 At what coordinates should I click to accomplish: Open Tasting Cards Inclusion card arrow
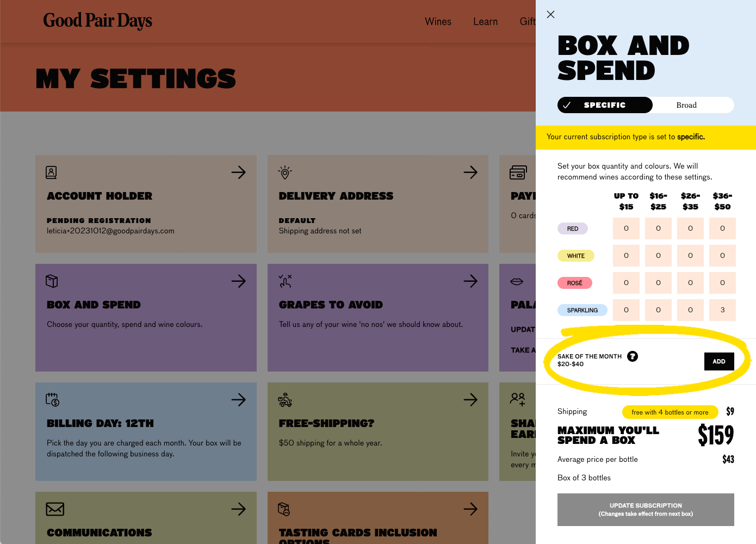point(470,509)
